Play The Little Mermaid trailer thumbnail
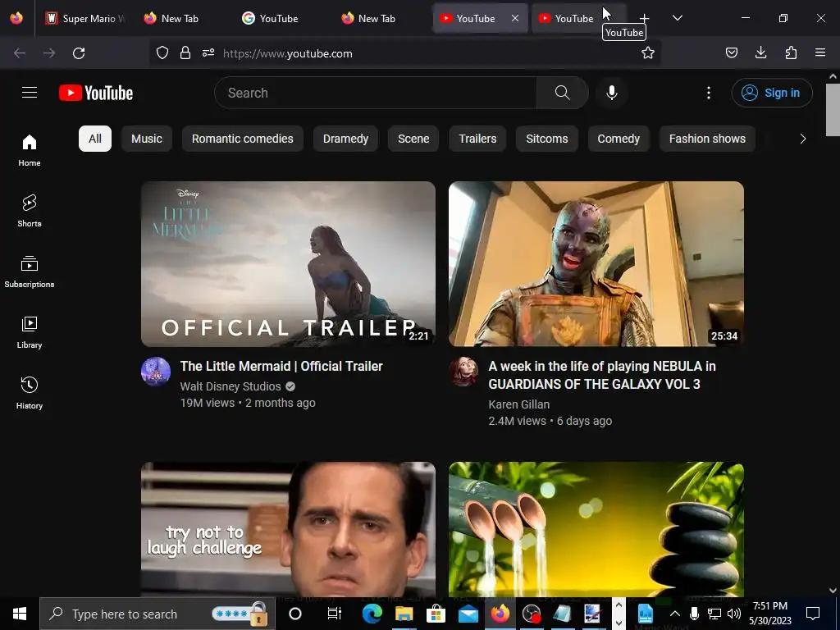This screenshot has width=840, height=630. [x=288, y=264]
